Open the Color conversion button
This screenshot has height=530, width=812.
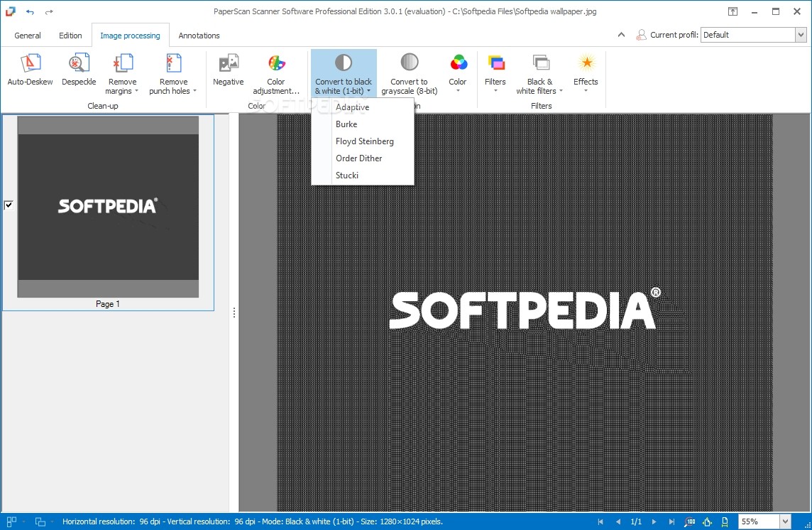pyautogui.click(x=458, y=73)
